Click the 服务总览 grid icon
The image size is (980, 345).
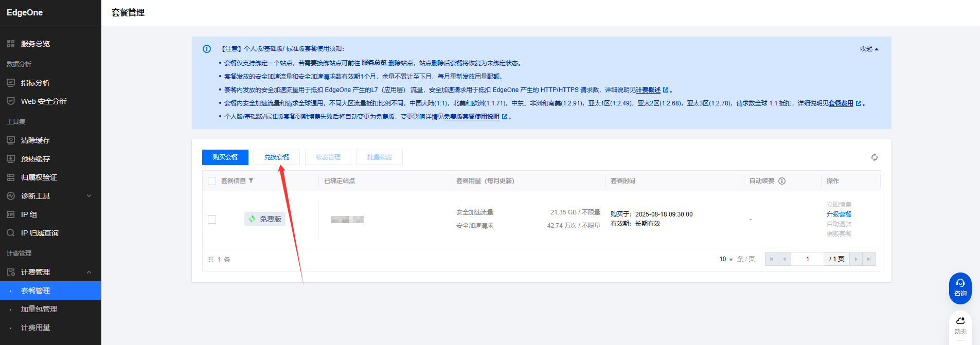[x=11, y=44]
